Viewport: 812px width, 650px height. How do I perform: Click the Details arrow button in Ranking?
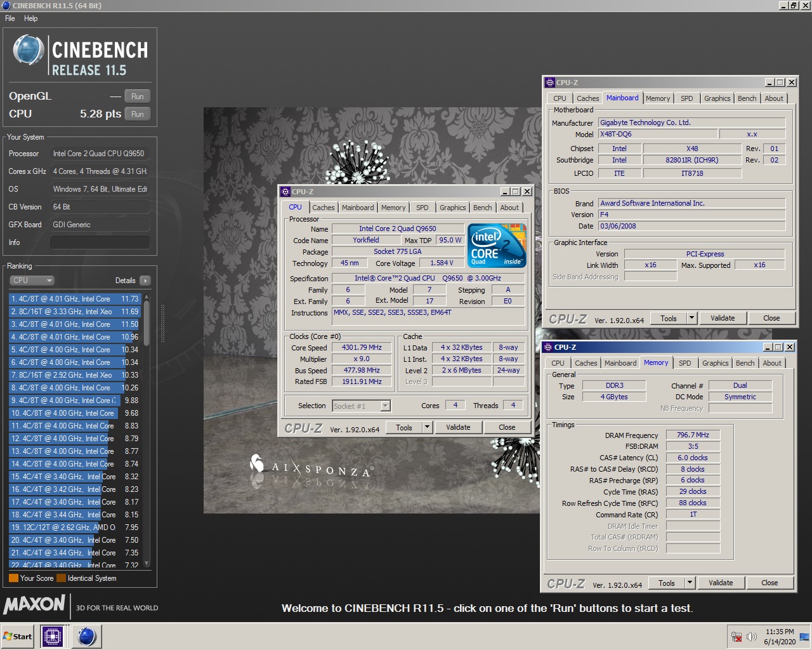(145, 281)
